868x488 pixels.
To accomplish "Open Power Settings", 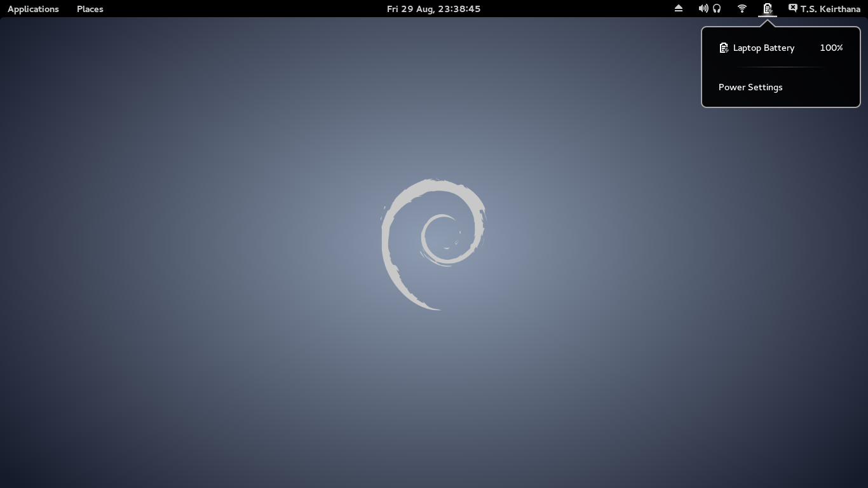I will 750,87.
